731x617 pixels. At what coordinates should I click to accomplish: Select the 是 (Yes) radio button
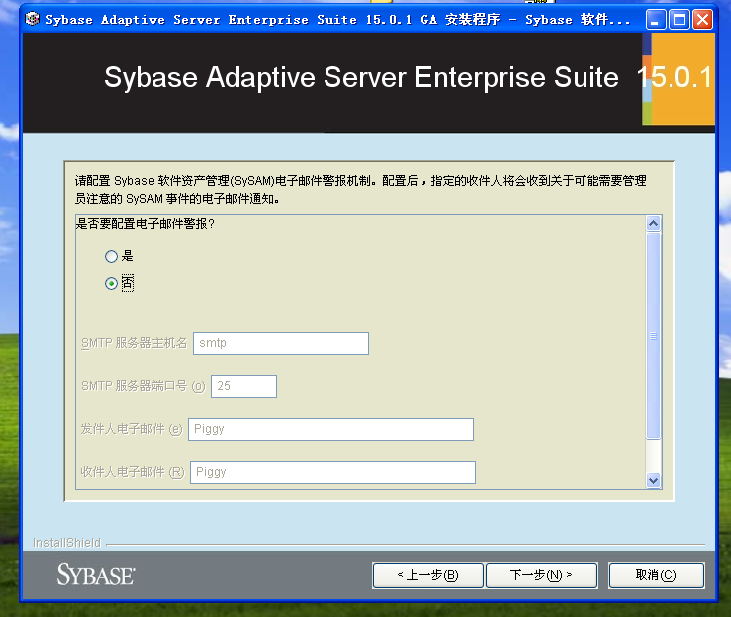111,256
